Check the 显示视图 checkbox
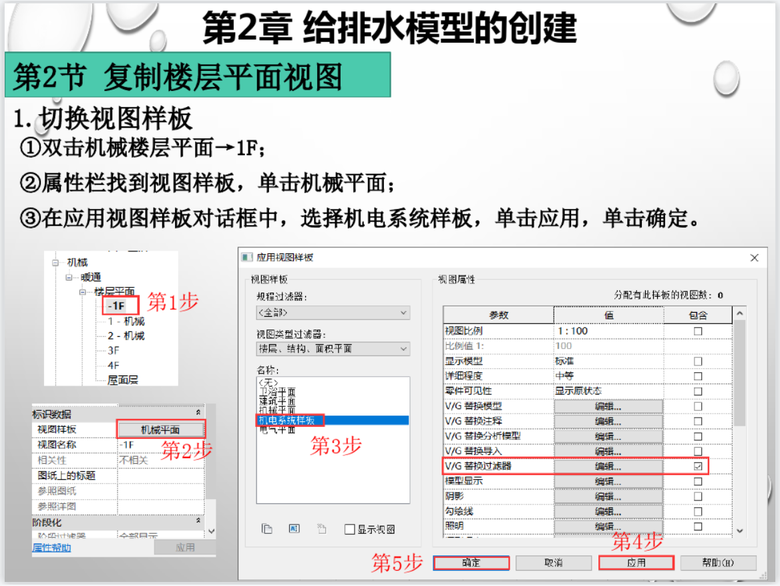Image resolution: width=780 pixels, height=586 pixels. [x=349, y=529]
